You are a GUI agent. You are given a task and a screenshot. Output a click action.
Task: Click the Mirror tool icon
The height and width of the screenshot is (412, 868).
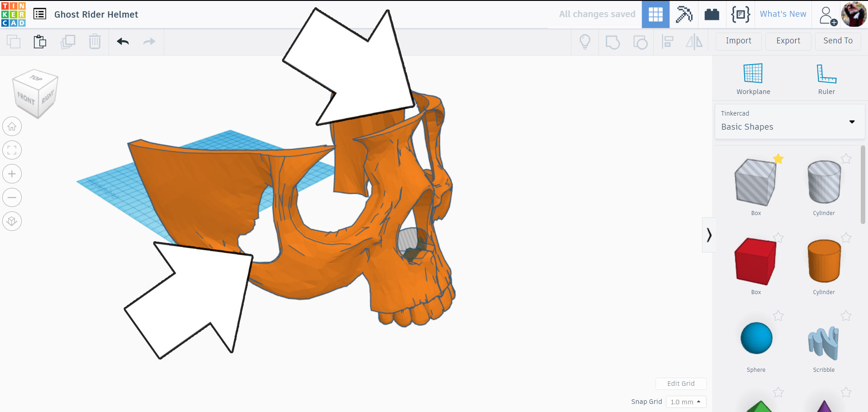(694, 42)
